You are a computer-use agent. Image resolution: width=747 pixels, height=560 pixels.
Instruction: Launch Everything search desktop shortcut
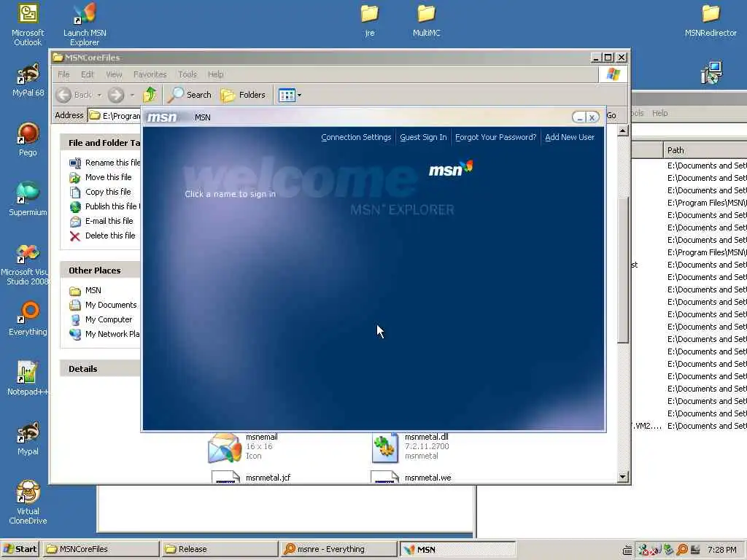28,319
